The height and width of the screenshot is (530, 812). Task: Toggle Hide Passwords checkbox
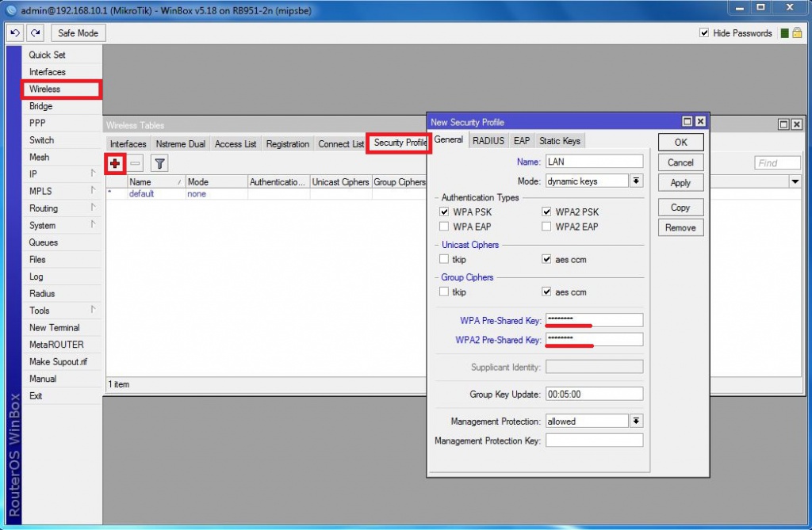tap(704, 33)
